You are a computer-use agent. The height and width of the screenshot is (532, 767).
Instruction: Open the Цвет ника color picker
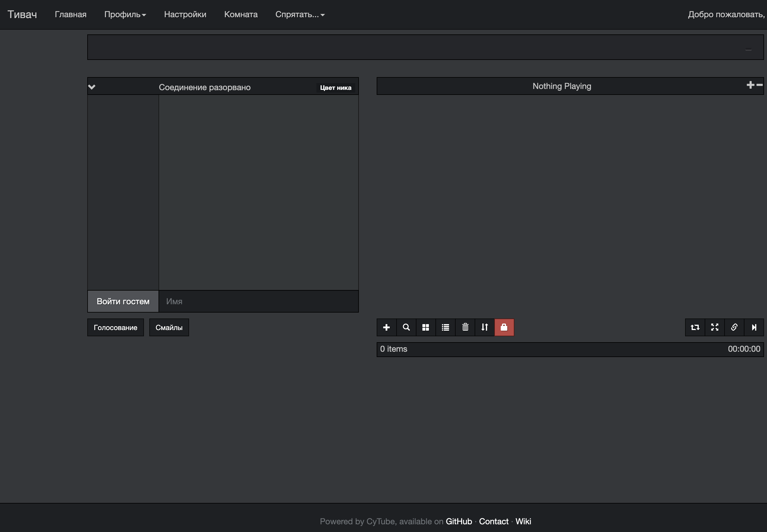[x=335, y=88]
